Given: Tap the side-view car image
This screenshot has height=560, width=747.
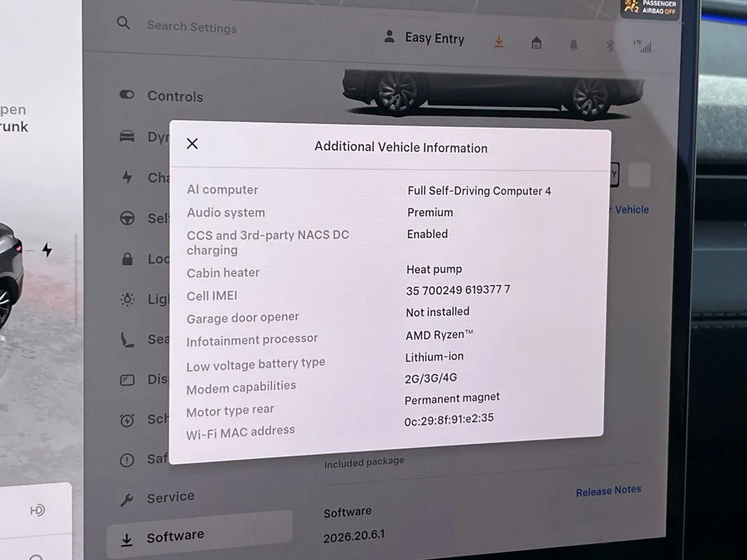Looking at the screenshot, I should tap(493, 93).
